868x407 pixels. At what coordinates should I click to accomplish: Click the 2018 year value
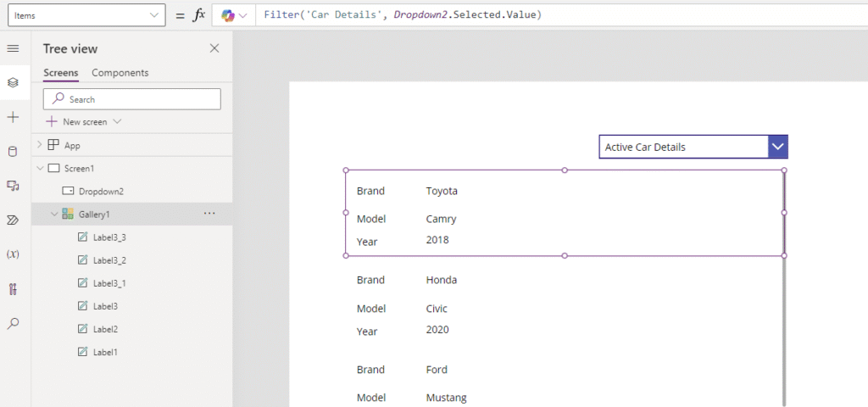437,240
